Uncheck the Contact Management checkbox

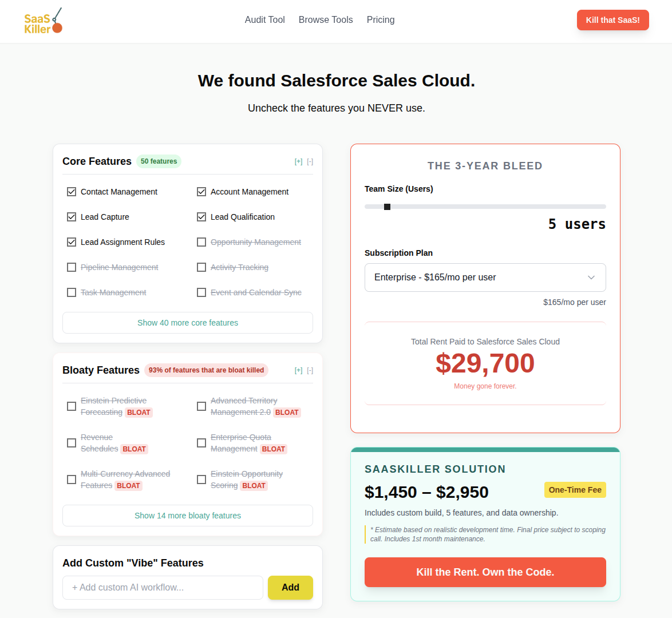pyautogui.click(x=72, y=192)
